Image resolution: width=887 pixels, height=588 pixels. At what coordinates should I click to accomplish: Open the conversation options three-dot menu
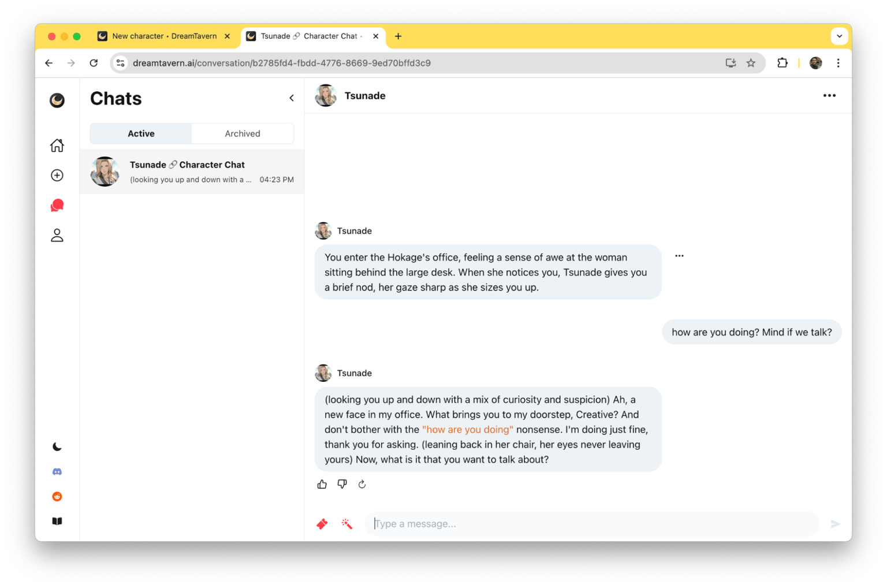pos(829,96)
